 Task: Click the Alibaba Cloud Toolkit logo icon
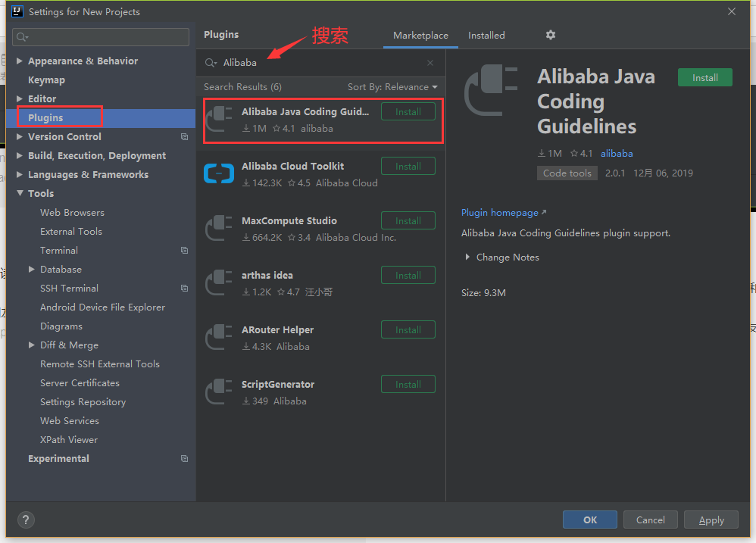pos(219,173)
